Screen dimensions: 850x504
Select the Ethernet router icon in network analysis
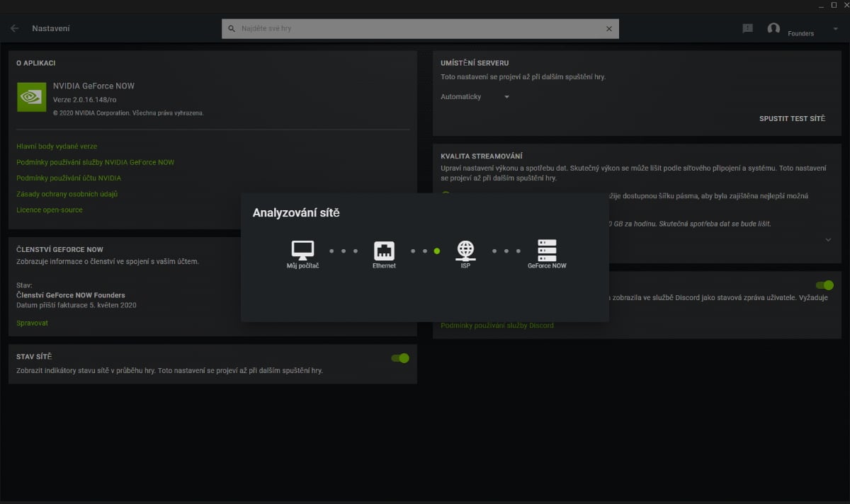pos(384,249)
